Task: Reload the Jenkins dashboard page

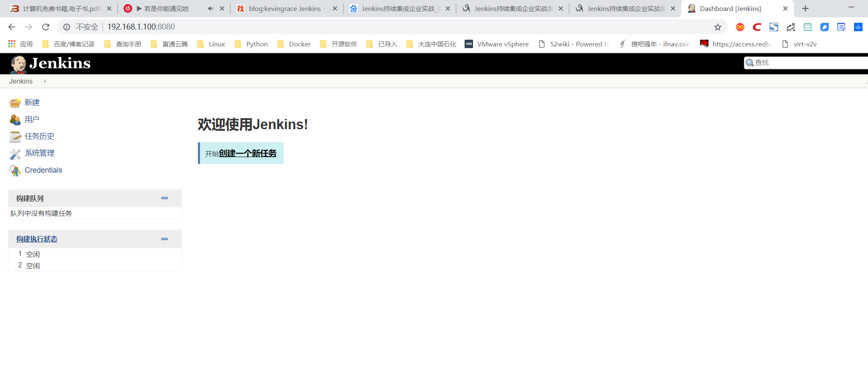Action: coord(46,27)
